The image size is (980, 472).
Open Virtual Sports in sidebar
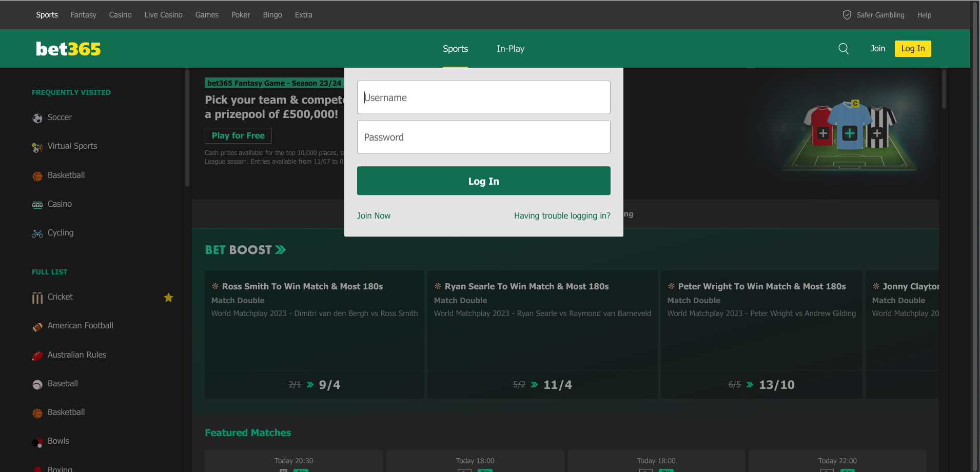click(72, 146)
